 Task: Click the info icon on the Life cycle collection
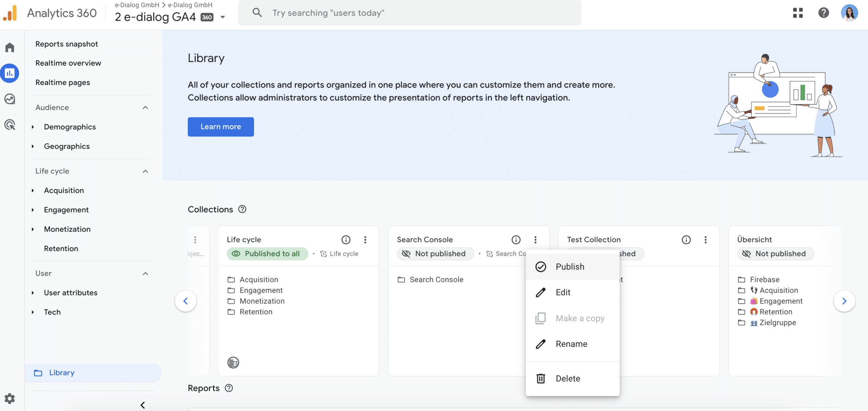tap(346, 240)
